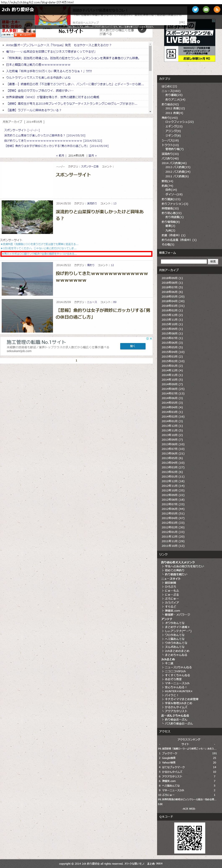Open the orange RSS feed icon
Image resolution: width=222 pixels, height=868 pixels.
pos(217,9)
